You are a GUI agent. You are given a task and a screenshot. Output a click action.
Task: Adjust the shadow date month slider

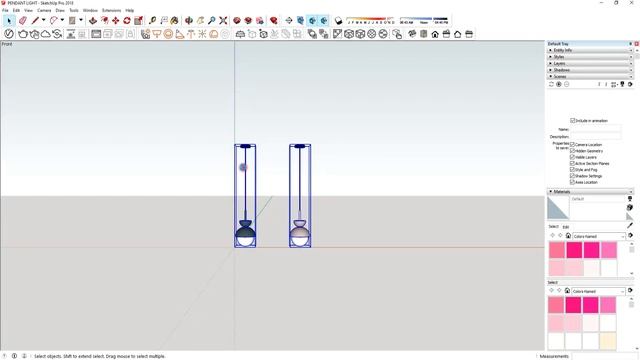tap(370, 19)
